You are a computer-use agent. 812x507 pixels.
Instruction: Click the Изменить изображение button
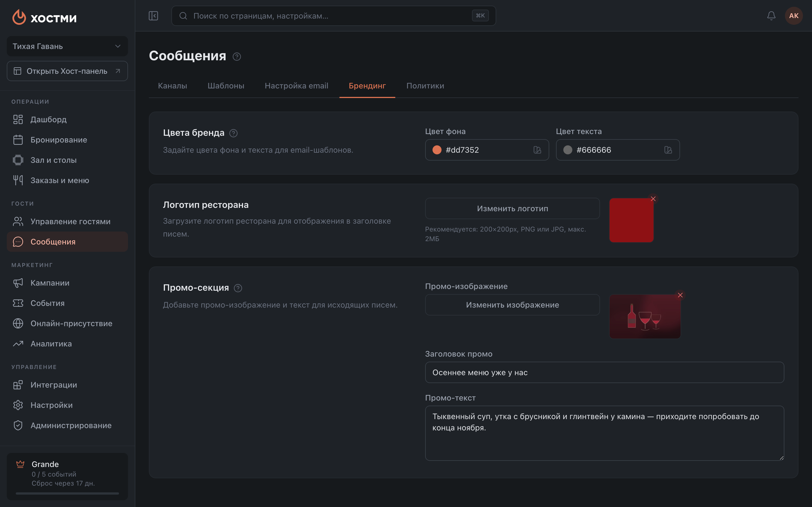[512, 305]
